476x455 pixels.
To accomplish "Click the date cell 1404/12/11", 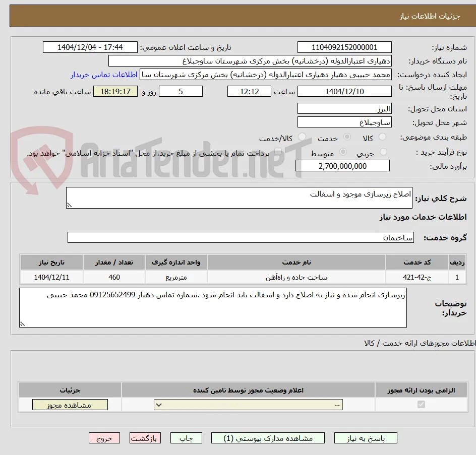I will click(x=51, y=277).
